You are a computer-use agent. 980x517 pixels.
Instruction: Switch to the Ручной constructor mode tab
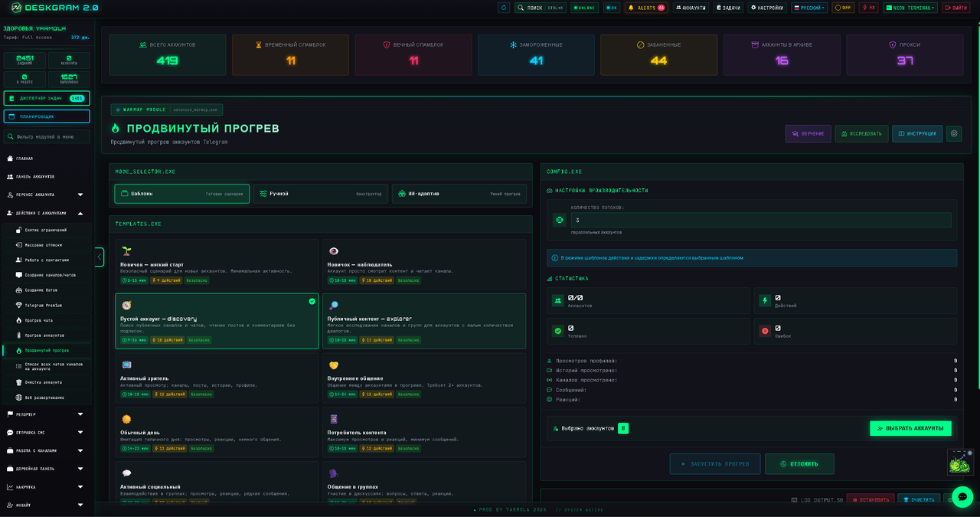tap(320, 194)
